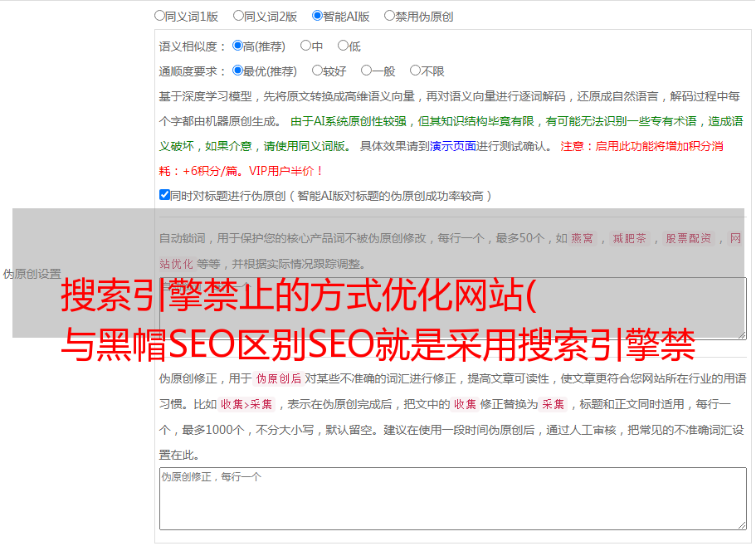
Task: Open the 演示页面 link
Action: click(453, 146)
